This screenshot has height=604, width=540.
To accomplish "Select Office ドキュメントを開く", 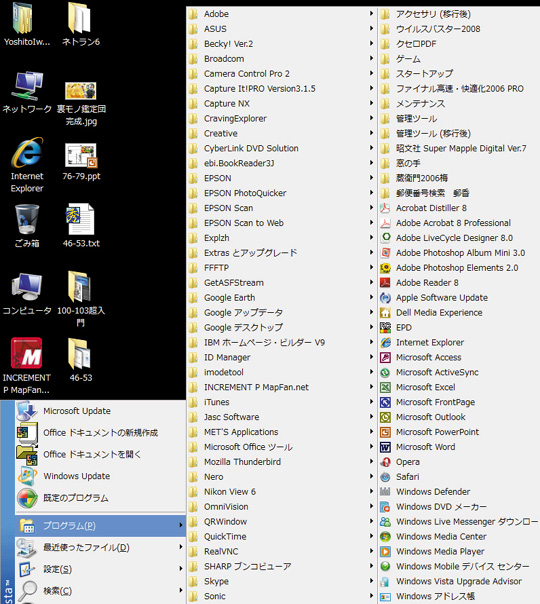I will point(101,455).
